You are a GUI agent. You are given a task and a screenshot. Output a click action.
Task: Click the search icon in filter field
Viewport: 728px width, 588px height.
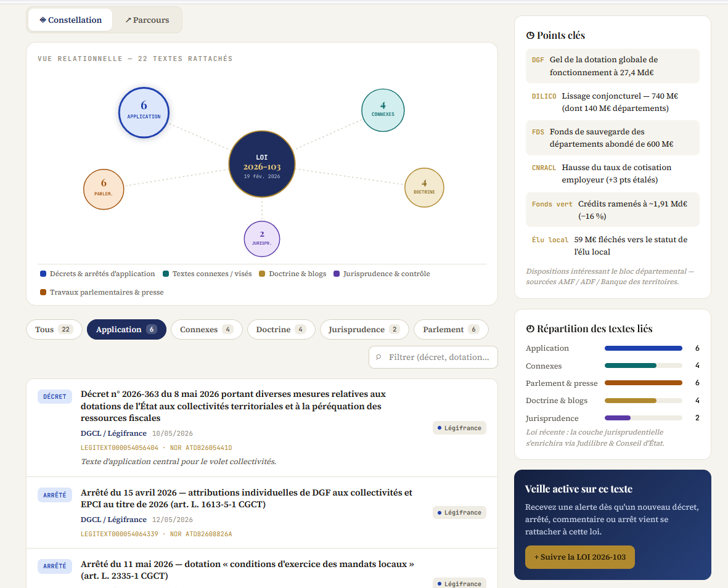click(378, 357)
